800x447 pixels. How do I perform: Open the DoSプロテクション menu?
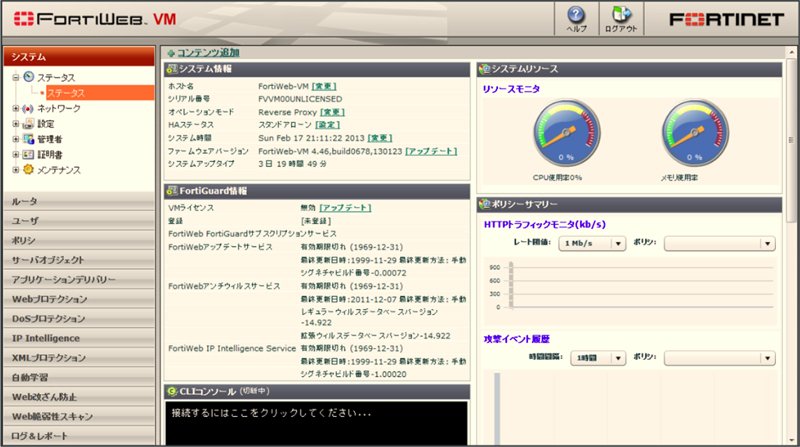[x=79, y=318]
